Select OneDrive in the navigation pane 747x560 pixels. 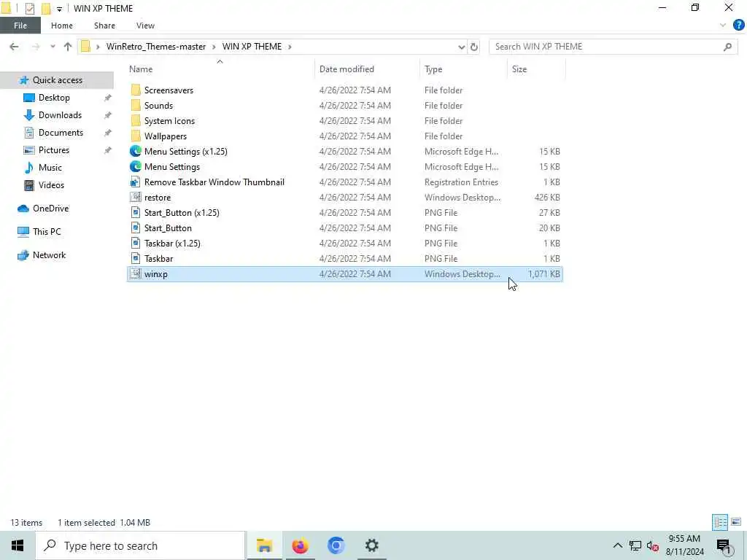tap(50, 209)
